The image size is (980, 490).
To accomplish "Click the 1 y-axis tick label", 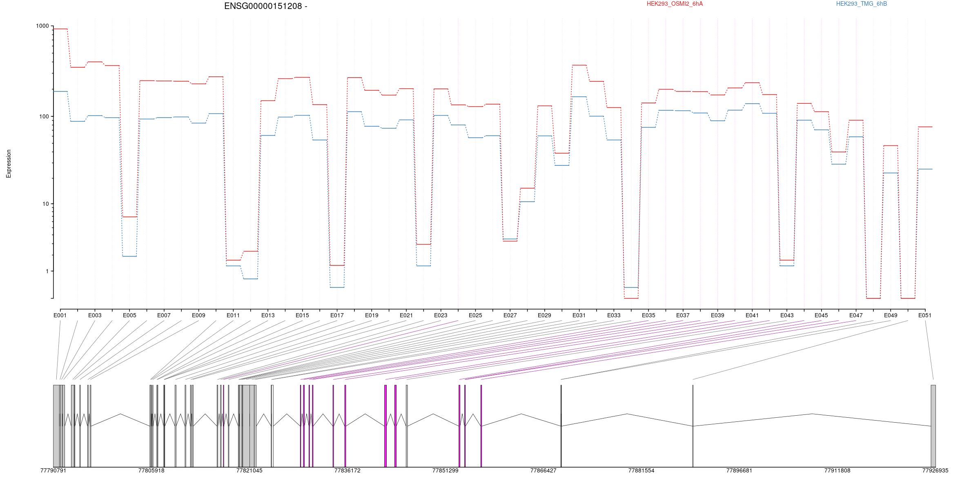I will (47, 271).
